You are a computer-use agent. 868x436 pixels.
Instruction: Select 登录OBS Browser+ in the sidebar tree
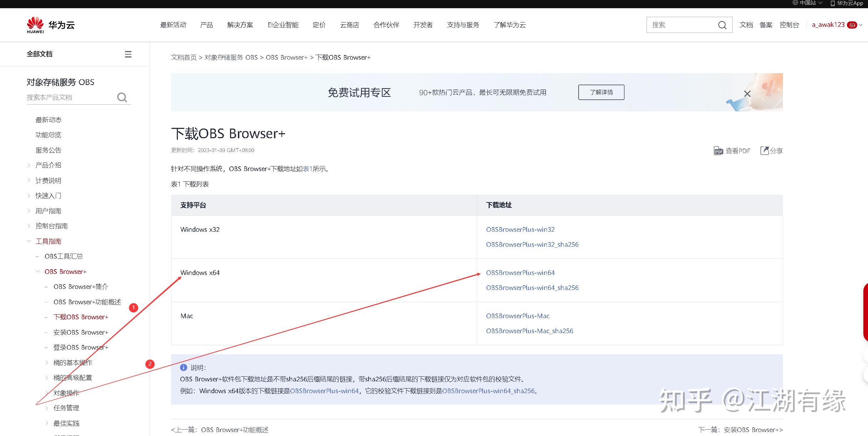[81, 347]
